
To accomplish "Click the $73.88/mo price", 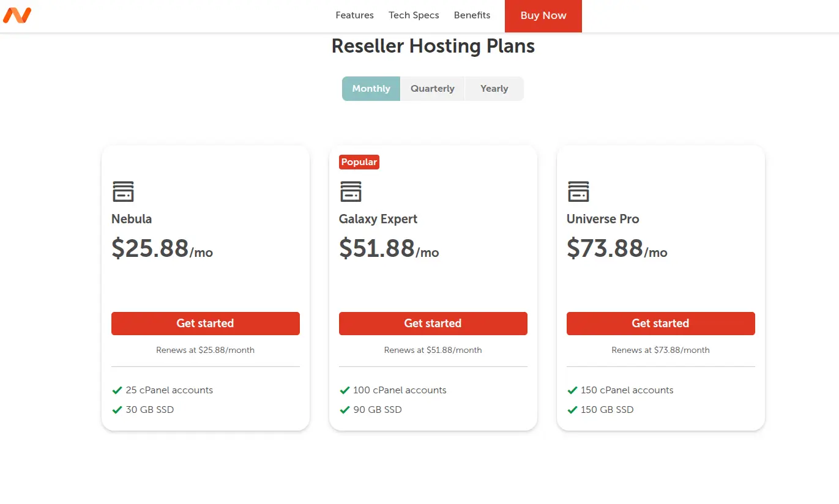I will (x=617, y=248).
